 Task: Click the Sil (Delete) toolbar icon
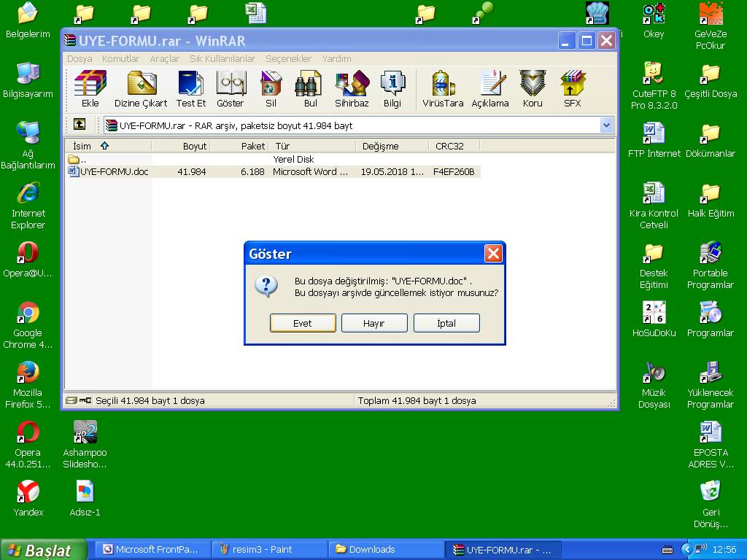(271, 89)
